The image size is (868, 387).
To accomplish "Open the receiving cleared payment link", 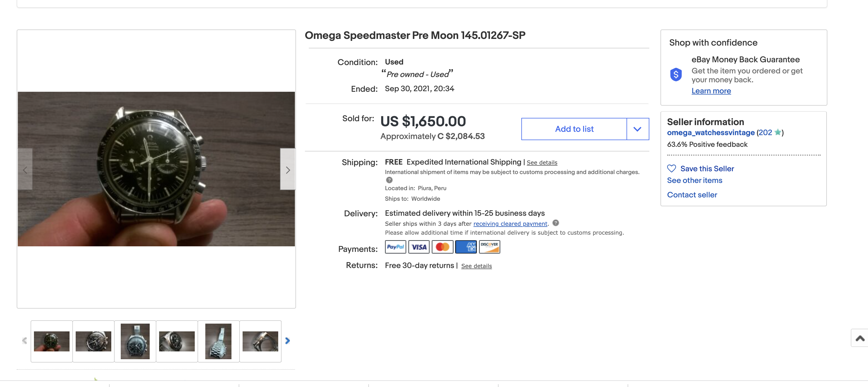I will click(x=510, y=224).
